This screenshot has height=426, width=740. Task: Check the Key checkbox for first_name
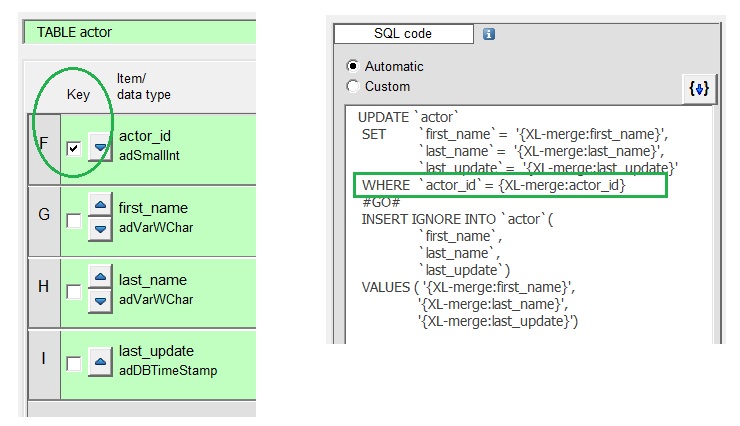[x=73, y=221]
